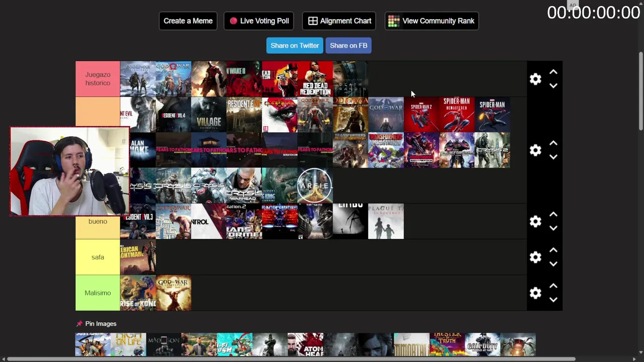Viewport: 644px width, 362px height.
Task: Share on Twitter
Action: [295, 45]
